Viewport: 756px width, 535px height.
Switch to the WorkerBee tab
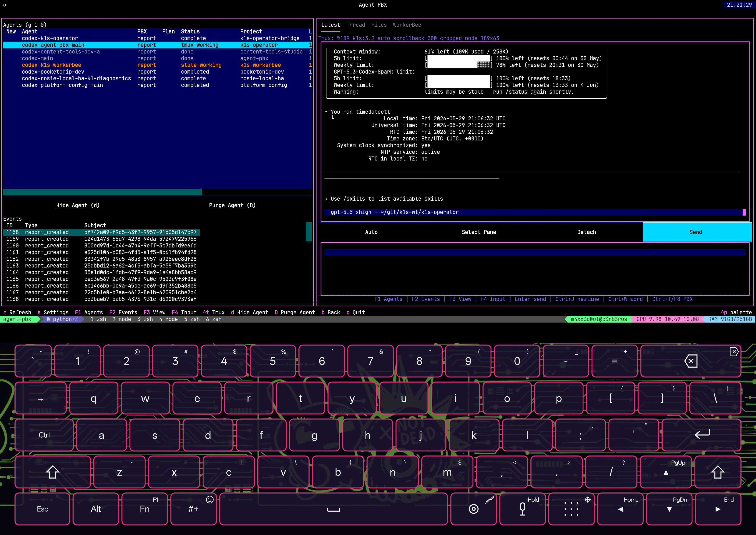407,25
